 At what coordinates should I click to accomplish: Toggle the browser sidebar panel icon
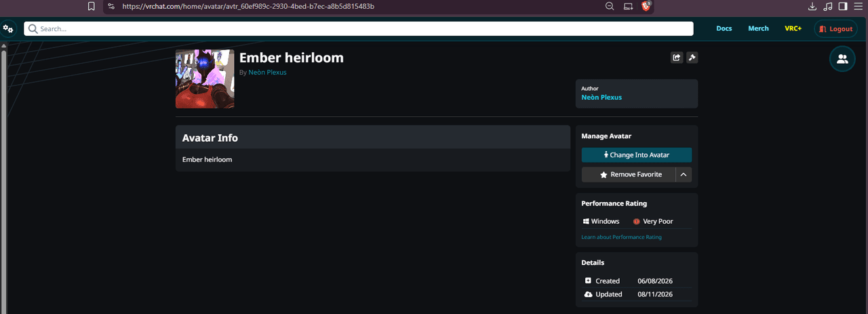843,6
